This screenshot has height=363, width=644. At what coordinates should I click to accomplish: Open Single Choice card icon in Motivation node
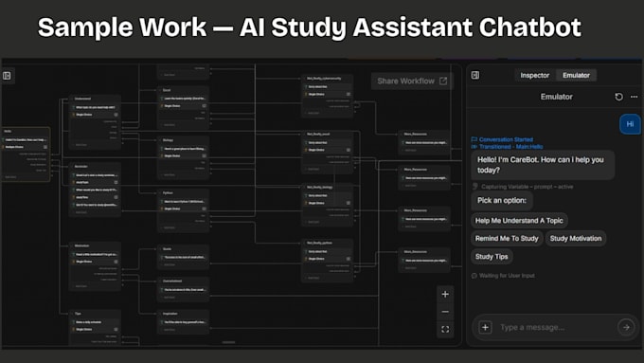click(x=116, y=262)
